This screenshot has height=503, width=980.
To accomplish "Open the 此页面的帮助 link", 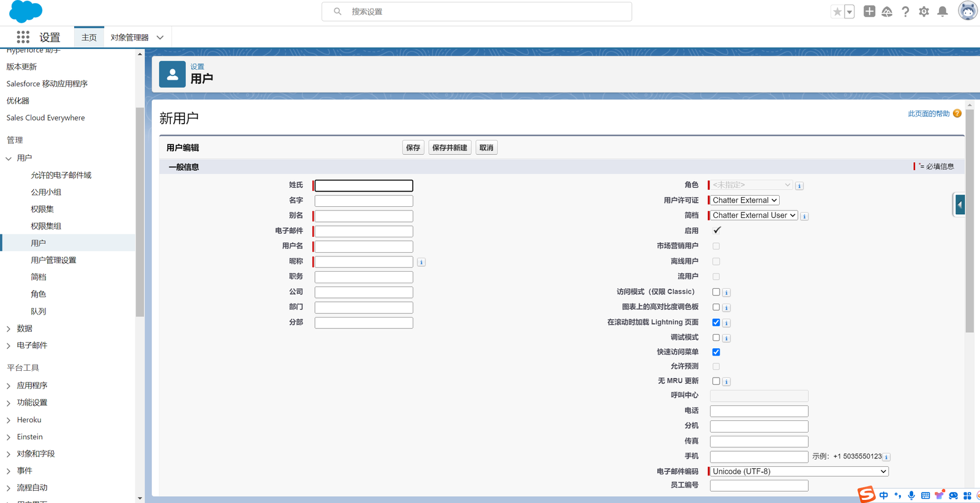I will pyautogui.click(x=928, y=114).
